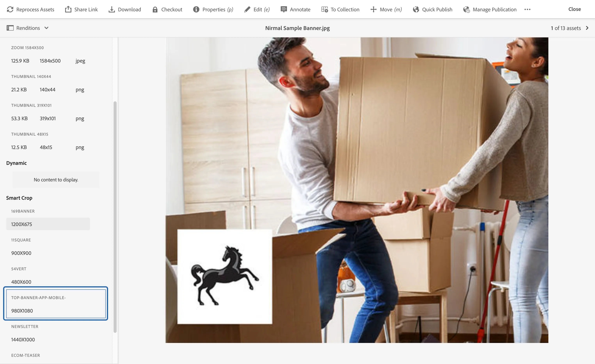Click the Dynamic section heading
This screenshot has height=364, width=595.
pos(16,163)
